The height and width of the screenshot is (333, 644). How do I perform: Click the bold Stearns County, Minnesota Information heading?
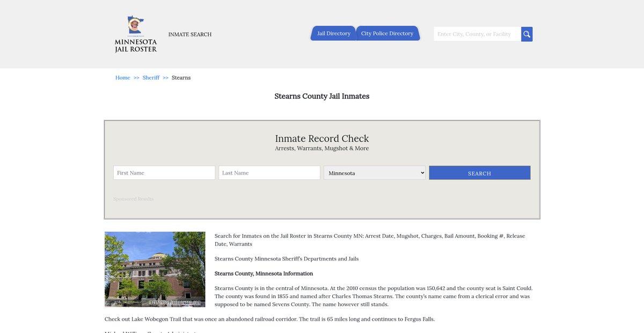[264, 273]
